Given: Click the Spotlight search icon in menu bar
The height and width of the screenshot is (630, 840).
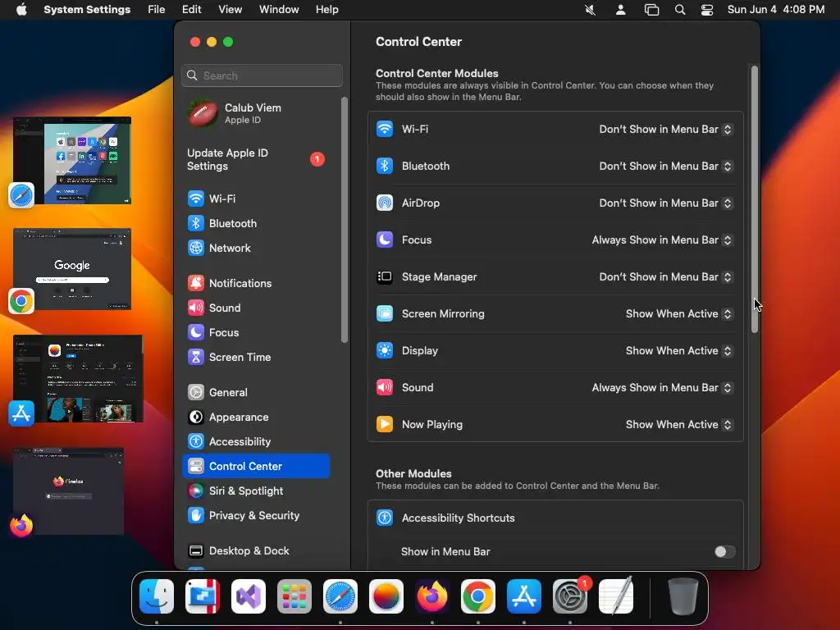Looking at the screenshot, I should coord(680,10).
